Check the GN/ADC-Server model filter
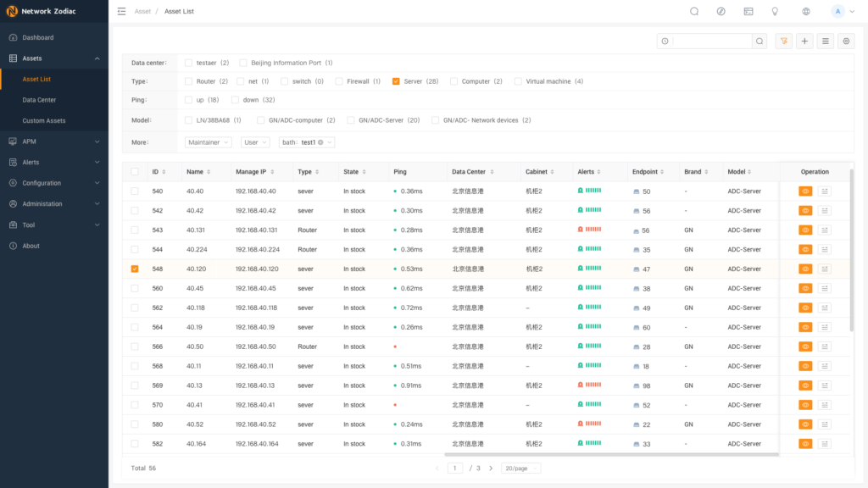The height and width of the screenshot is (488, 868). click(x=350, y=120)
